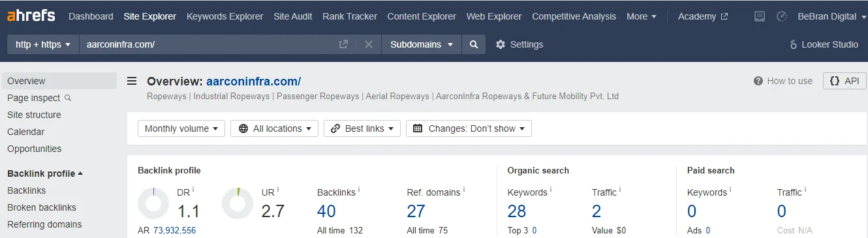Click the Ref. domains info icon

tap(463, 190)
